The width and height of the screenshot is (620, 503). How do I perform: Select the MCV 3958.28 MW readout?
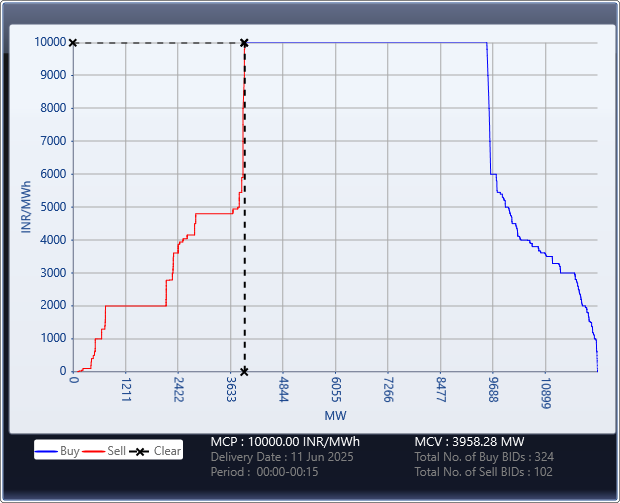[469, 441]
